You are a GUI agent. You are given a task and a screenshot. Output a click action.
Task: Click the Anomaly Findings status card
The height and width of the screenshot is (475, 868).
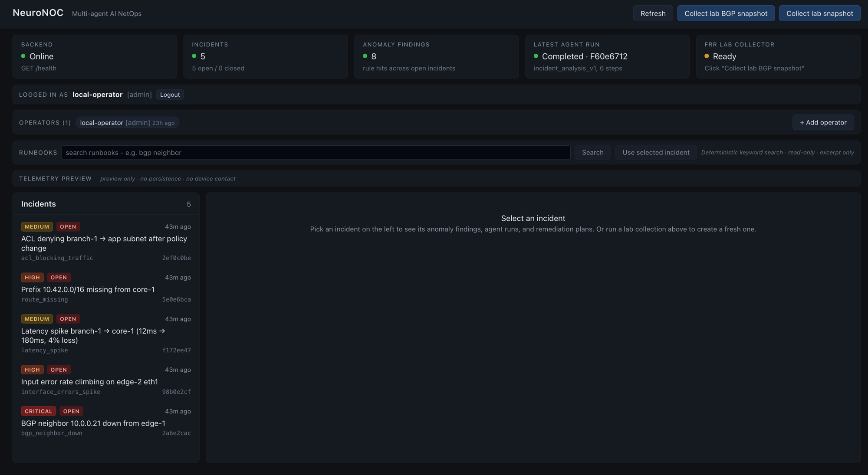click(436, 56)
